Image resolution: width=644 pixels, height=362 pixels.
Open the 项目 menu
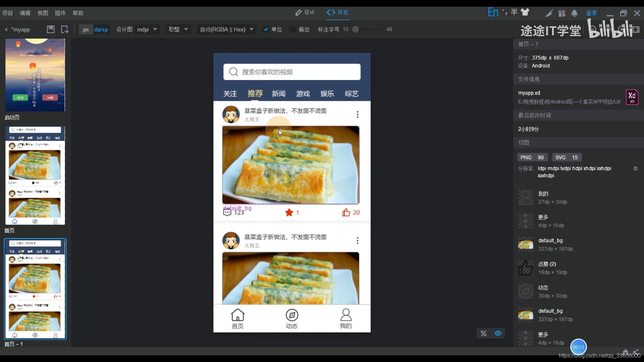[x=7, y=13]
